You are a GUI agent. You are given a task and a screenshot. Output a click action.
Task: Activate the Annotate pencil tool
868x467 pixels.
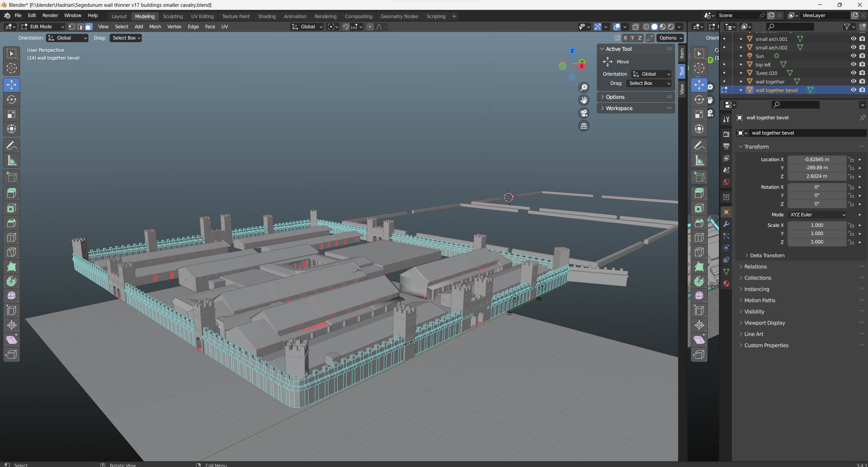[12, 146]
